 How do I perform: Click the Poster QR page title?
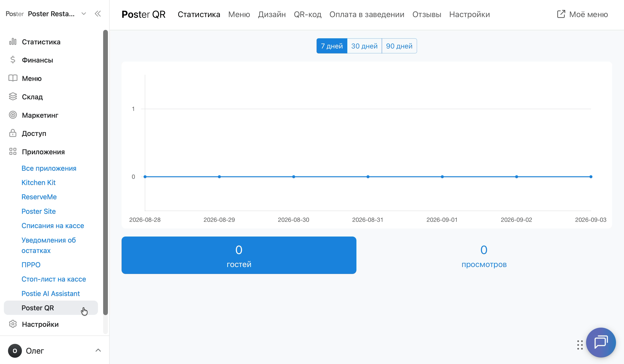point(143,14)
